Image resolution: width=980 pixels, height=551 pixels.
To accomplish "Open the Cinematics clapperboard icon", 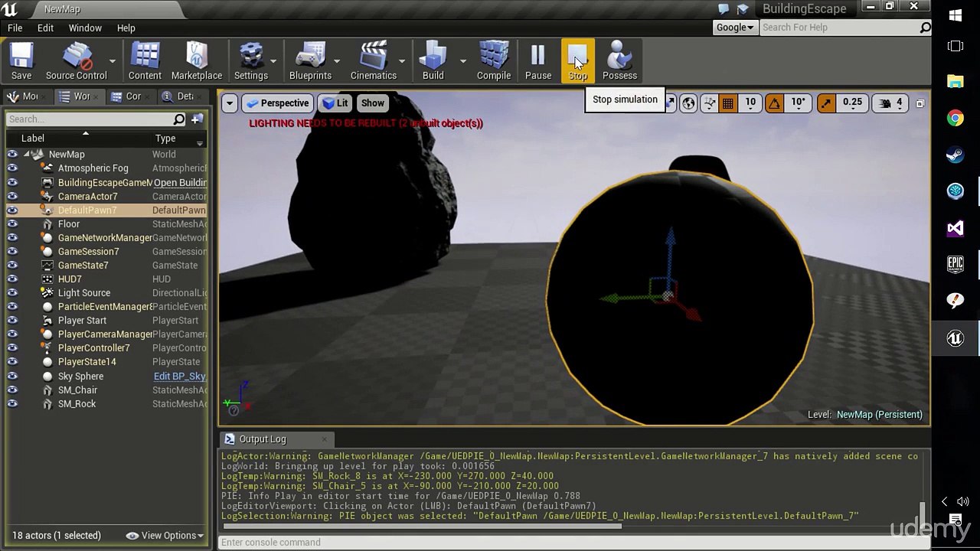I will [x=374, y=61].
